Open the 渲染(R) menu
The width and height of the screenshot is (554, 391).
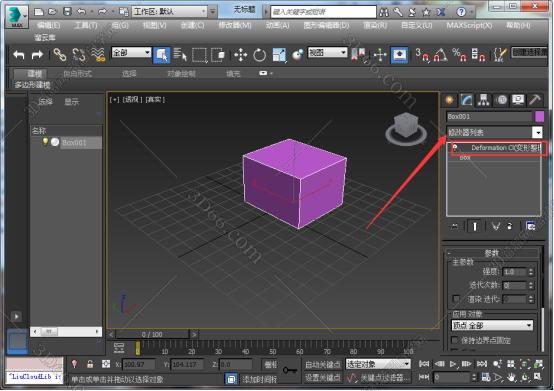click(375, 25)
